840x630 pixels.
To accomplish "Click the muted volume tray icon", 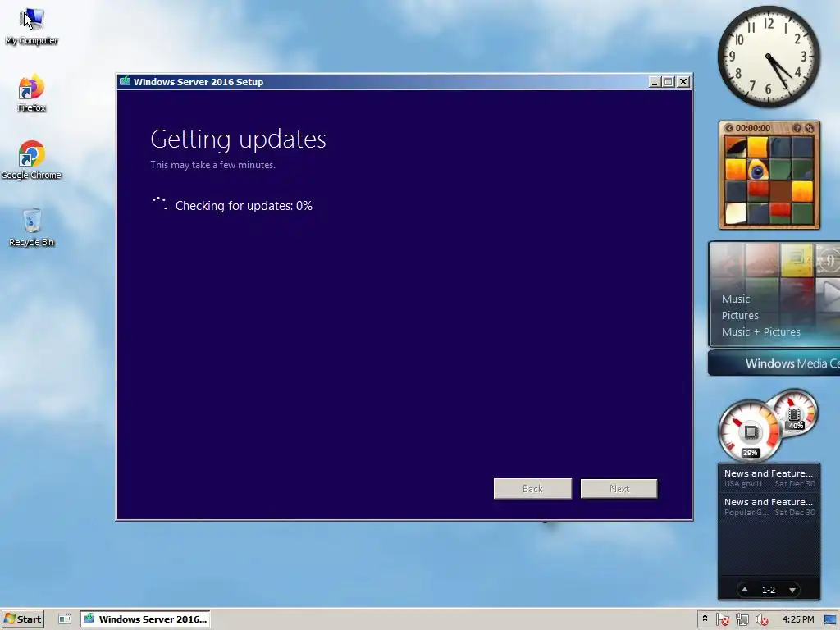I will click(762, 620).
